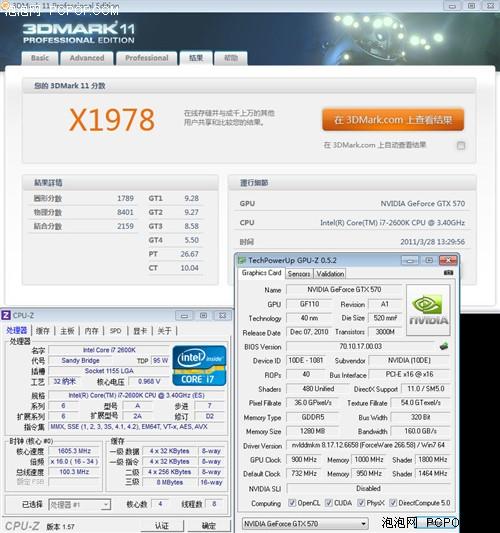The width and height of the screenshot is (500, 533).
Task: Select the Graphics Card tab in GPU-Z
Action: pyautogui.click(x=261, y=273)
